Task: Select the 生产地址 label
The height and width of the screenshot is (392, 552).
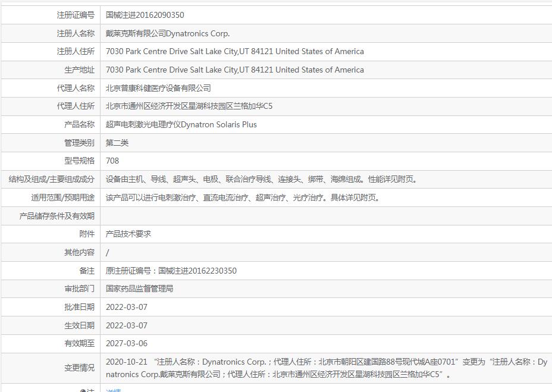Action: coord(79,70)
